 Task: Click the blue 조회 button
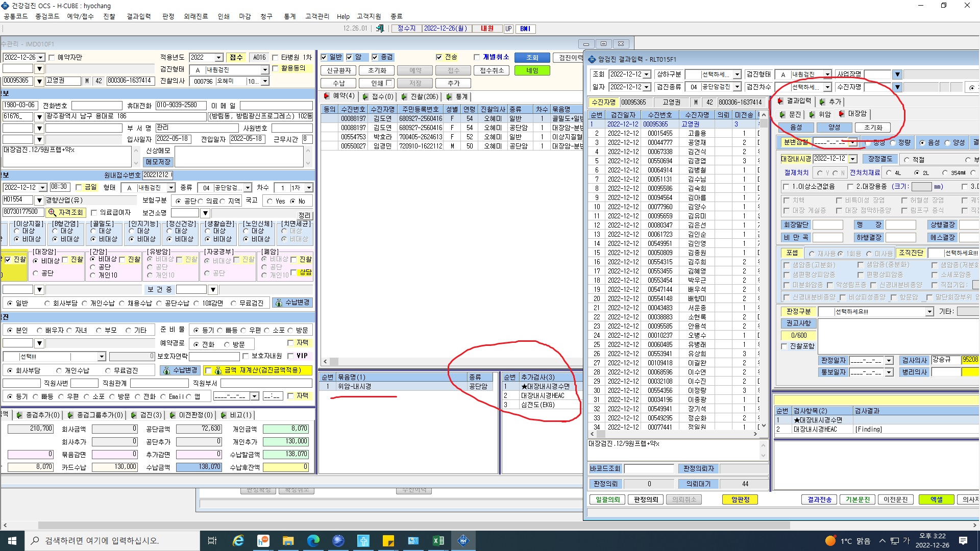532,58
